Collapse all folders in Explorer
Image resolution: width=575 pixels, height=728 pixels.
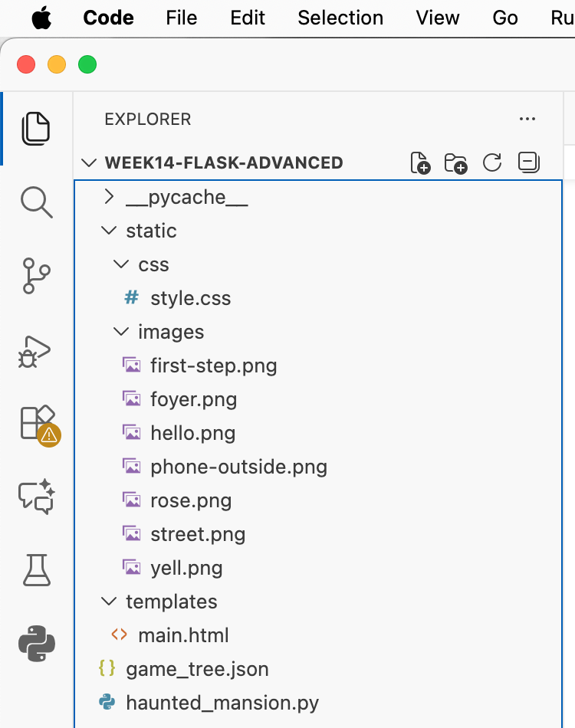(529, 162)
